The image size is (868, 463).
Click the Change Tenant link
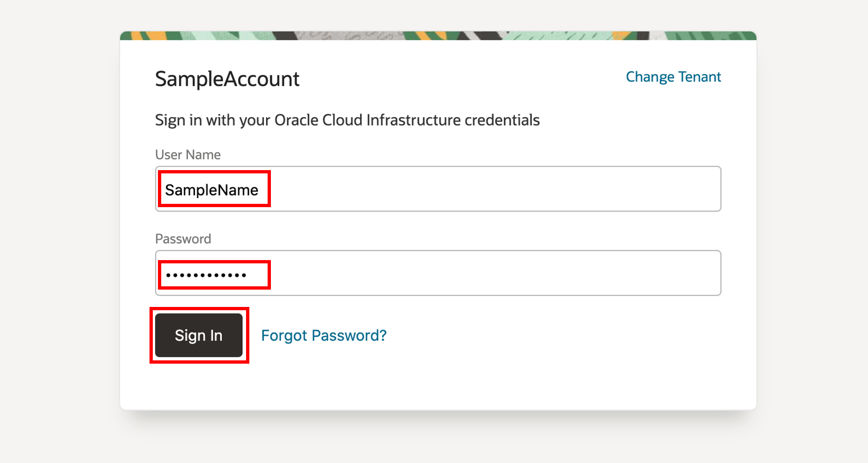pos(673,77)
